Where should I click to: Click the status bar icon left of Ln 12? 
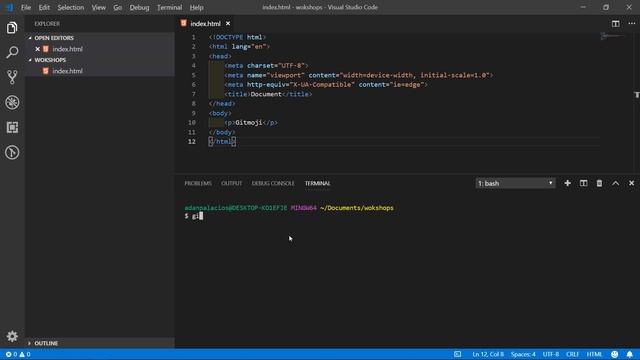click(x=458, y=354)
